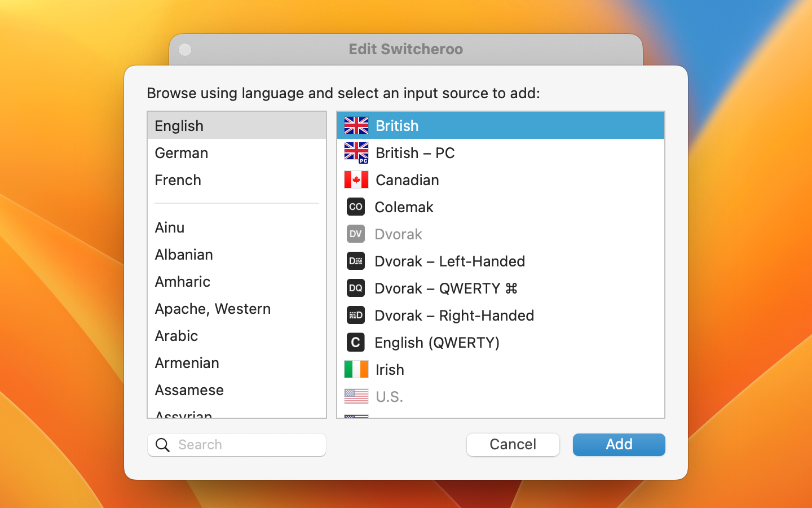
Task: Click the search magnifier icon
Action: 162,445
